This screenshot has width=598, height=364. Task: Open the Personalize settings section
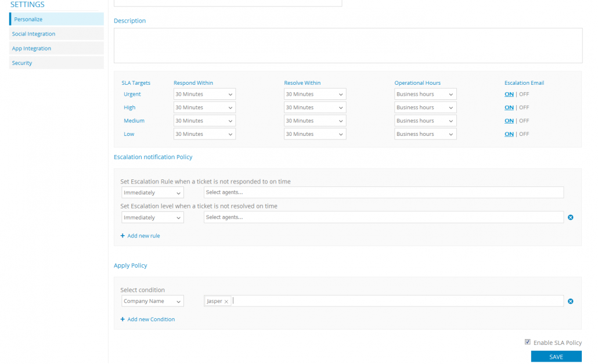coord(56,19)
